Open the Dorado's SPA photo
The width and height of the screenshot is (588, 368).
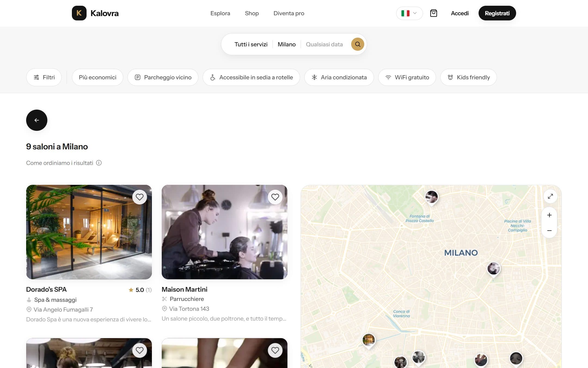click(89, 232)
